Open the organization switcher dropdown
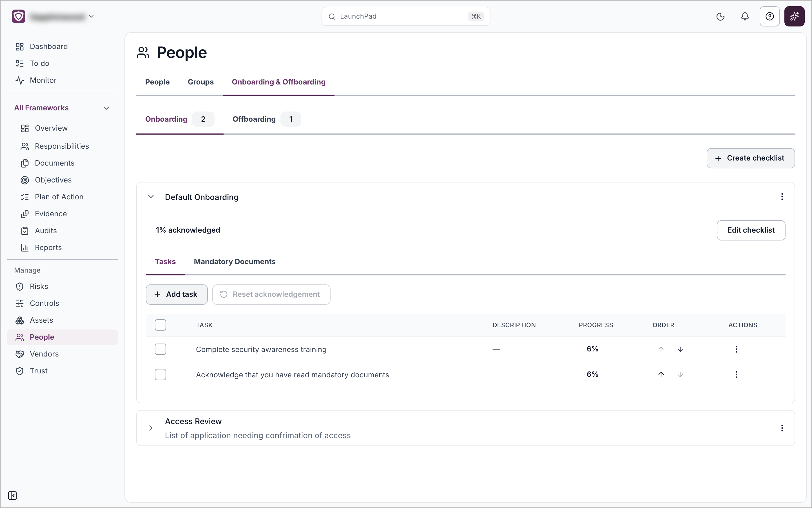812x508 pixels. point(91,16)
